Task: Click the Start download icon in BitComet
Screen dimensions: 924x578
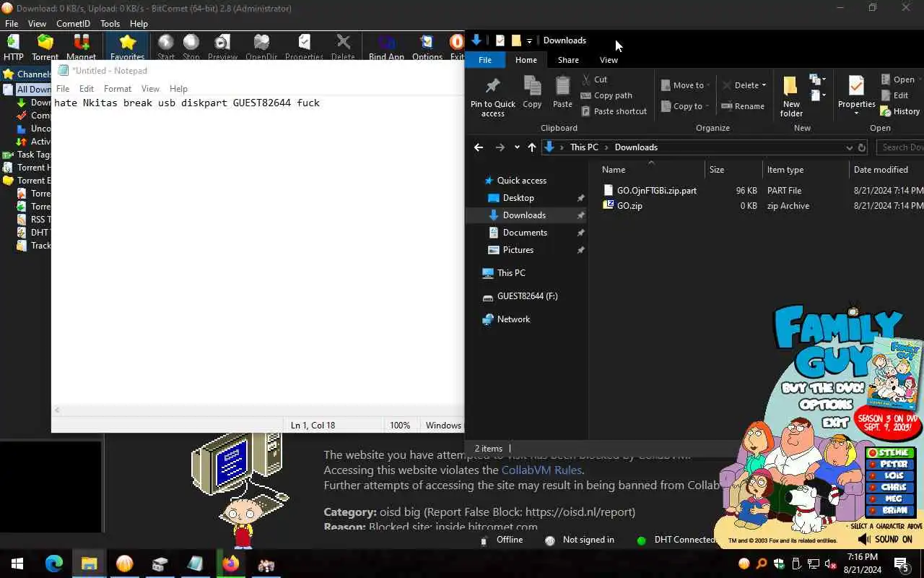Action: point(166,48)
